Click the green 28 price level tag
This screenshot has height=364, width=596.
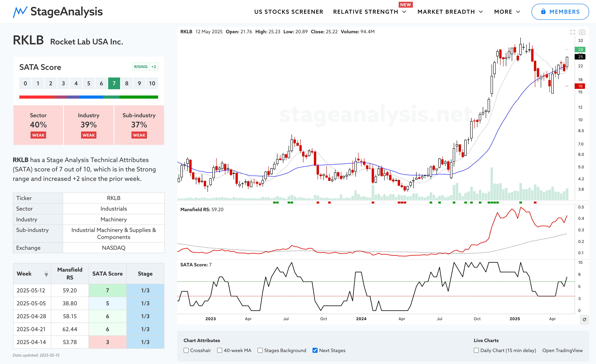pyautogui.click(x=580, y=50)
